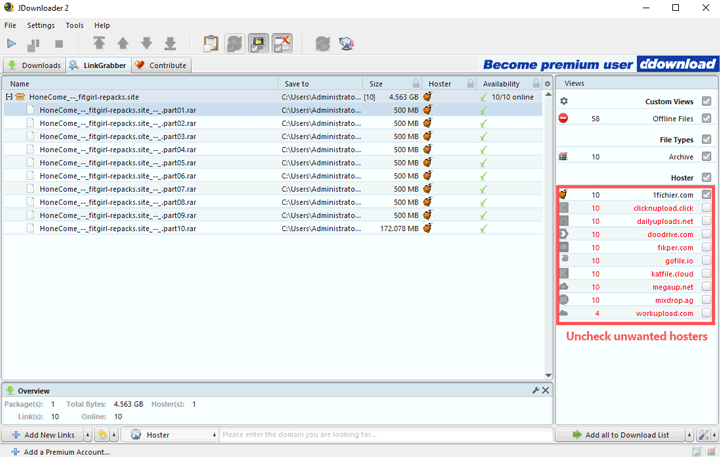Start all downloads with Play button
The height and width of the screenshot is (457, 720).
[x=11, y=44]
